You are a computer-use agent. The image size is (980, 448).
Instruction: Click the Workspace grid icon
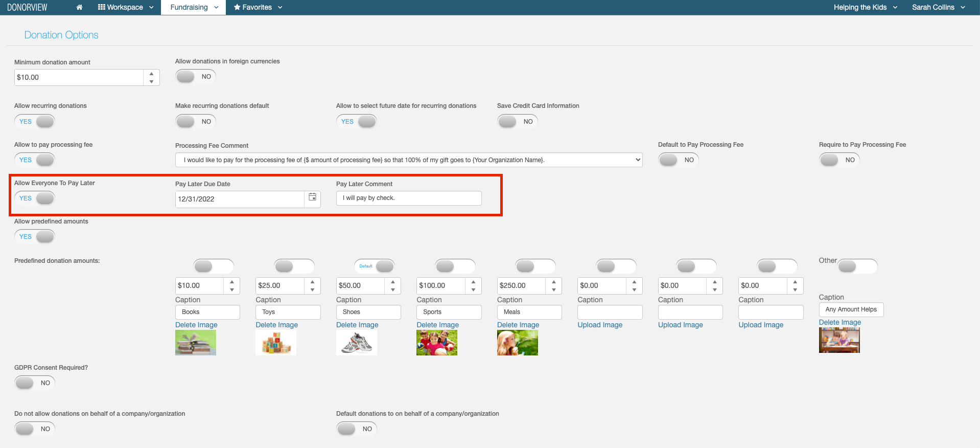[x=101, y=7]
